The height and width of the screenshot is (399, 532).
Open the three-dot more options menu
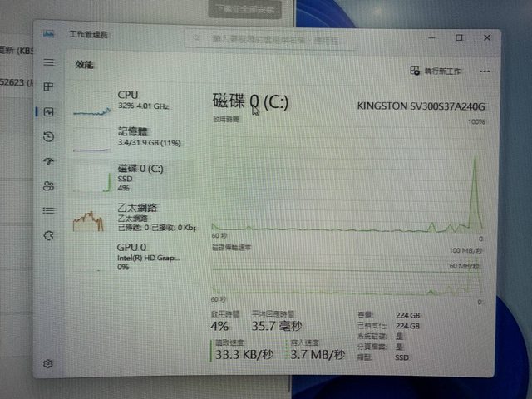pos(485,72)
